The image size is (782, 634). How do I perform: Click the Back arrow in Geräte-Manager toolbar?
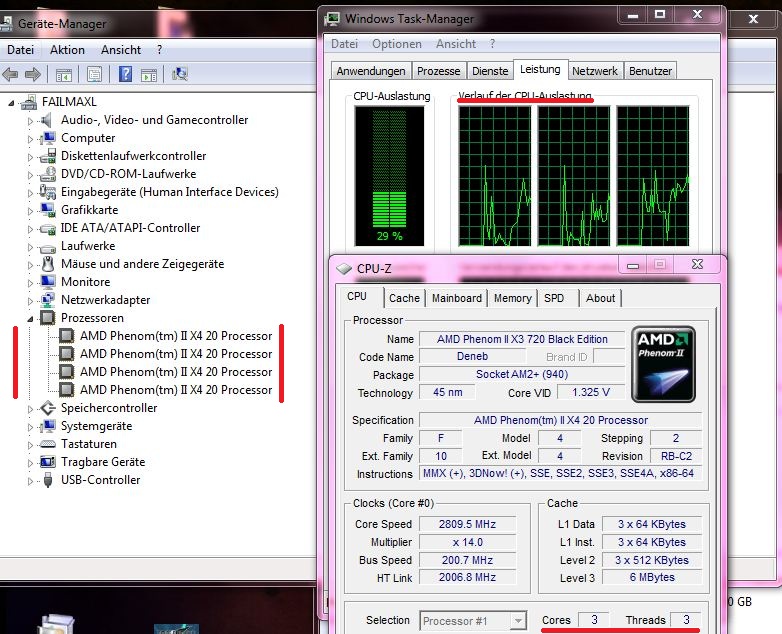[10, 74]
